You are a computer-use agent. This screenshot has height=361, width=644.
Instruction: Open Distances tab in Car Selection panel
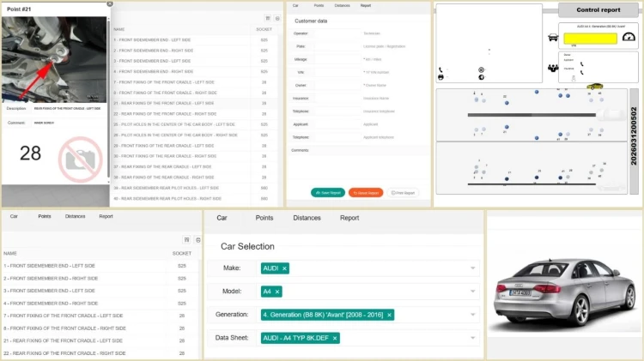[307, 218]
